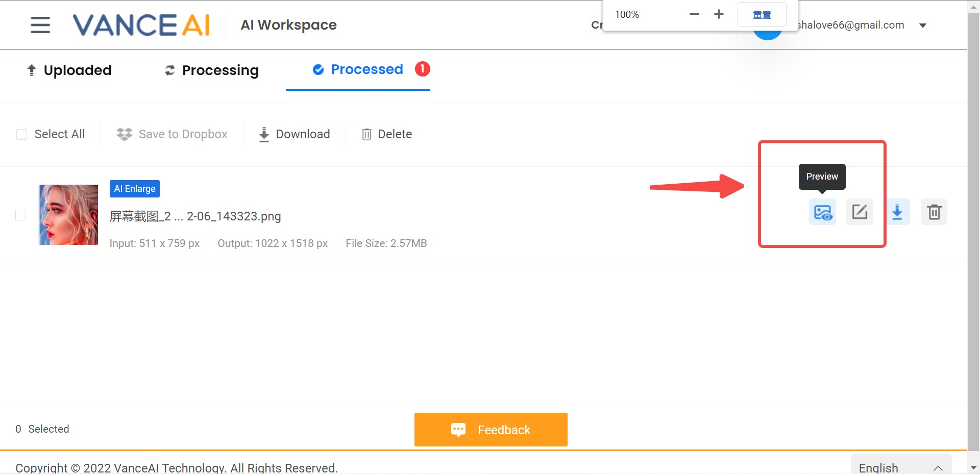
Task: Click the red badge on Processed tab
Action: 423,69
